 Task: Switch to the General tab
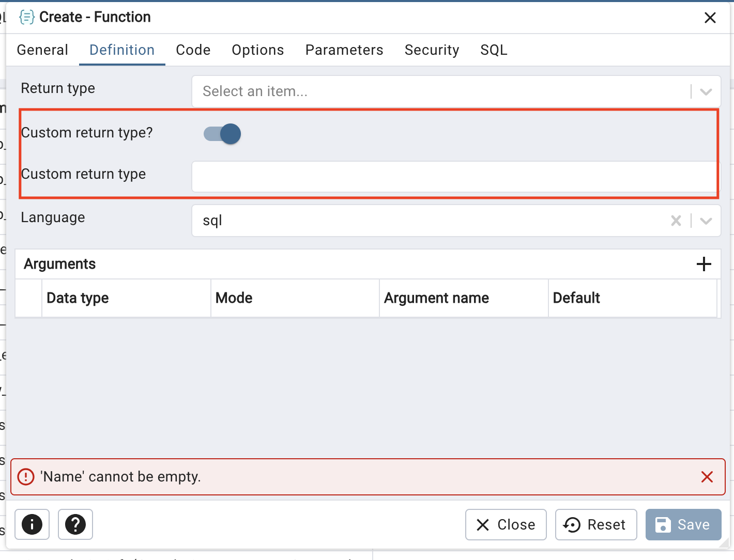[x=42, y=50]
